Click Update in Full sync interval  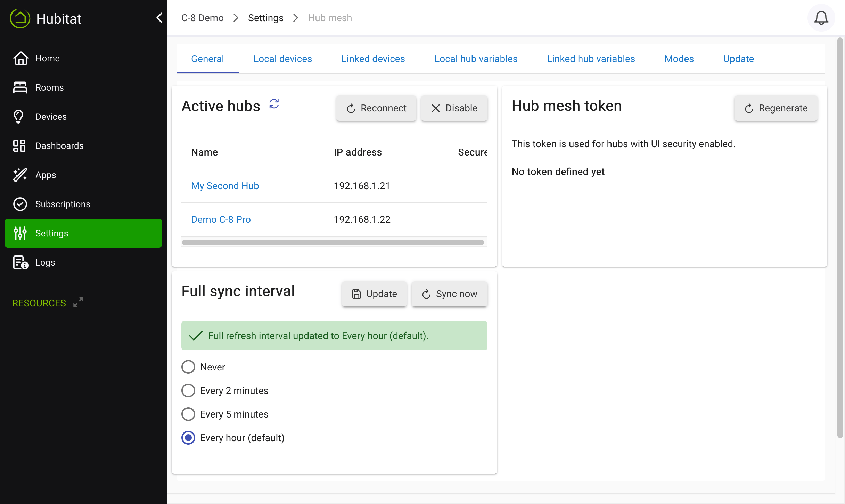(374, 294)
